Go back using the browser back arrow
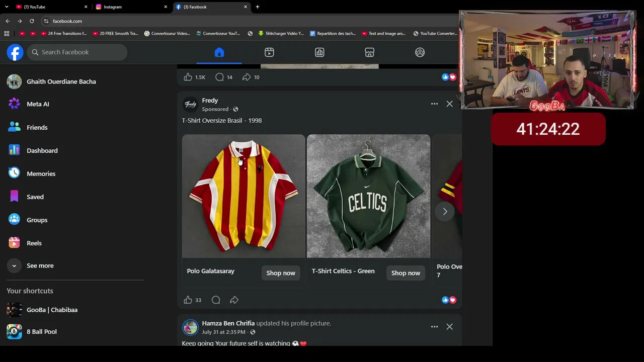The height and width of the screenshot is (362, 644). click(x=8, y=21)
